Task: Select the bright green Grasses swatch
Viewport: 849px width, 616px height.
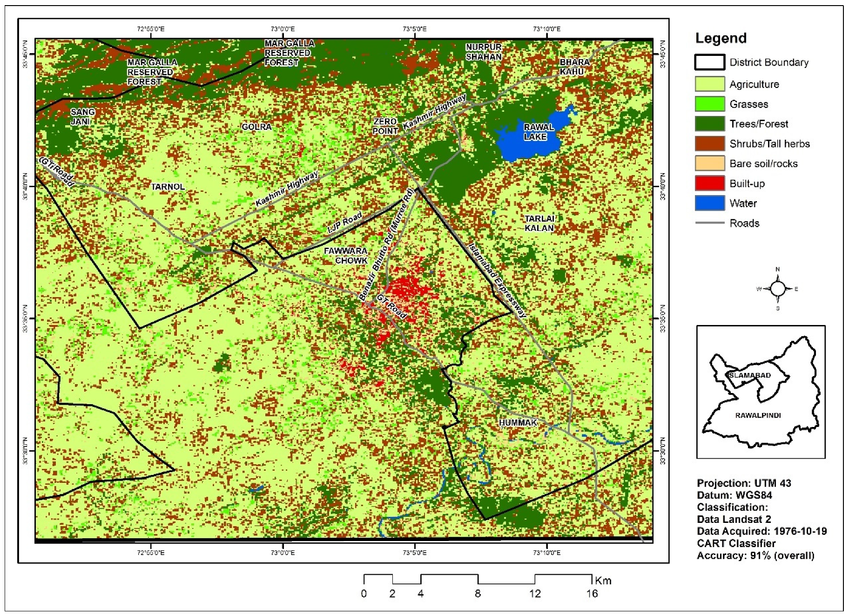Action: point(709,104)
